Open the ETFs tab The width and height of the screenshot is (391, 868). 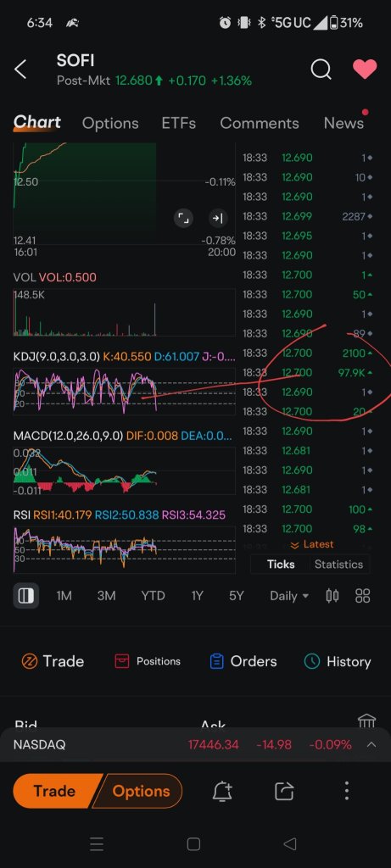point(178,123)
